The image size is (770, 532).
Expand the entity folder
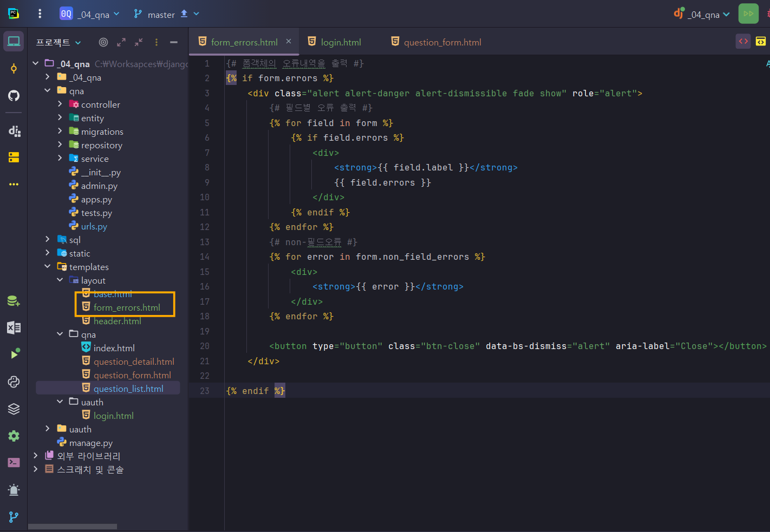[60, 117]
